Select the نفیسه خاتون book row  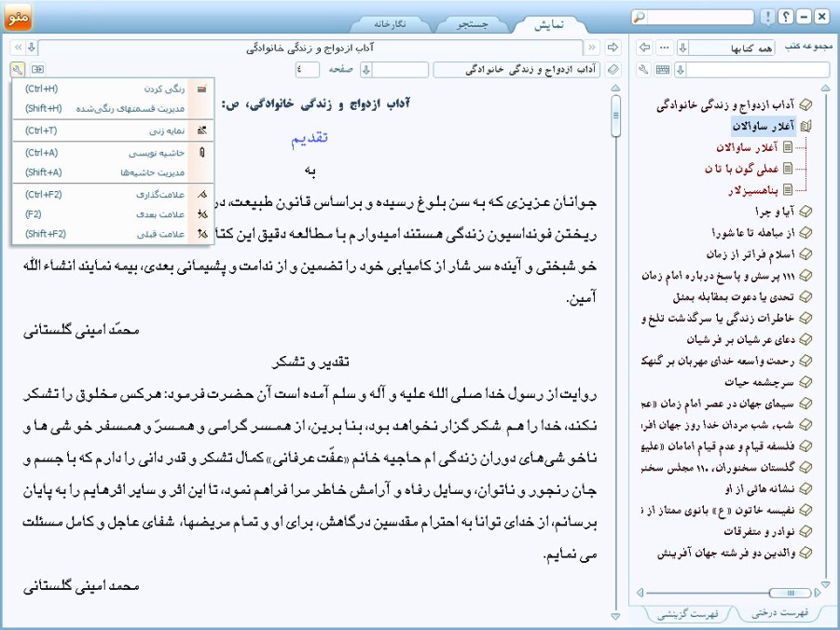(718, 510)
